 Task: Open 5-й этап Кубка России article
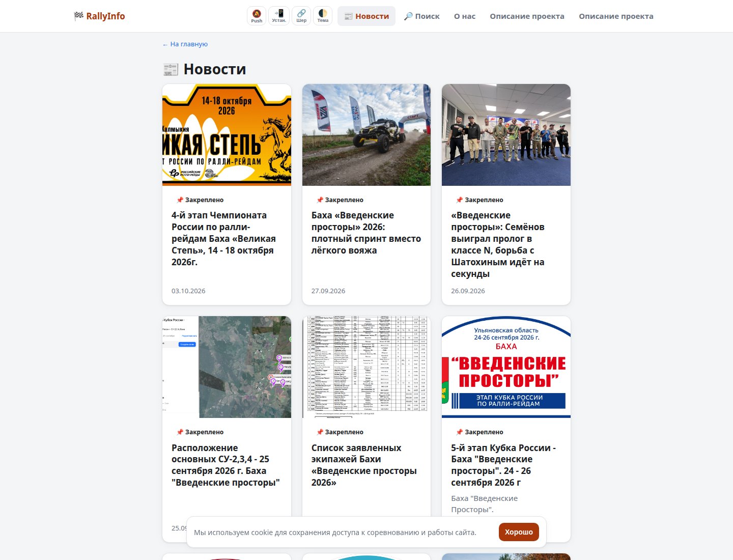pos(503,465)
